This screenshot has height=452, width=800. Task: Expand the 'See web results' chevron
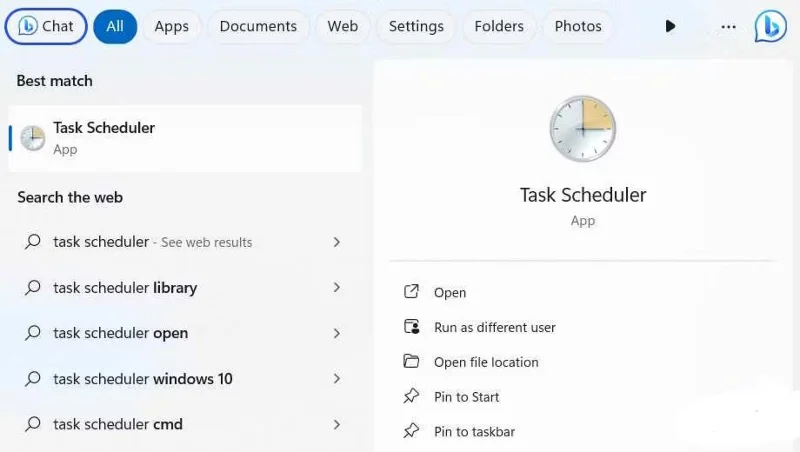point(336,242)
